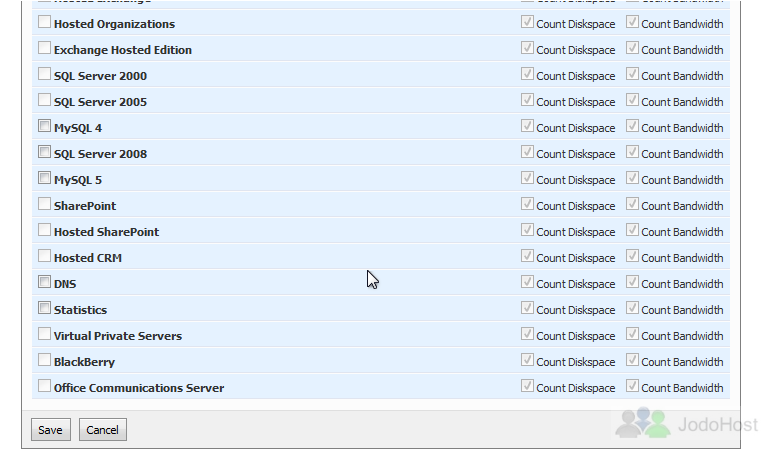This screenshot has height=450, width=776.
Task: Toggle Count Bandwidth for Hosted CRM
Action: (632, 256)
